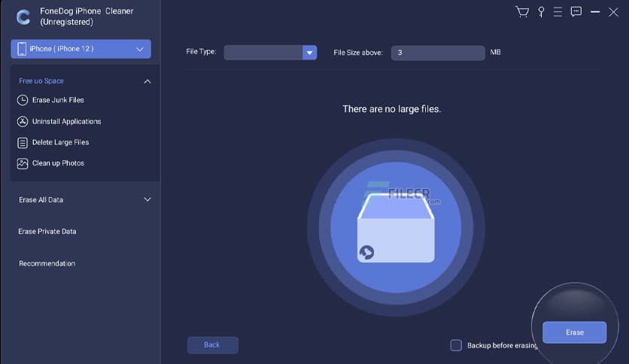The width and height of the screenshot is (629, 364).
Task: Click the File Size above input field
Action: tap(438, 53)
